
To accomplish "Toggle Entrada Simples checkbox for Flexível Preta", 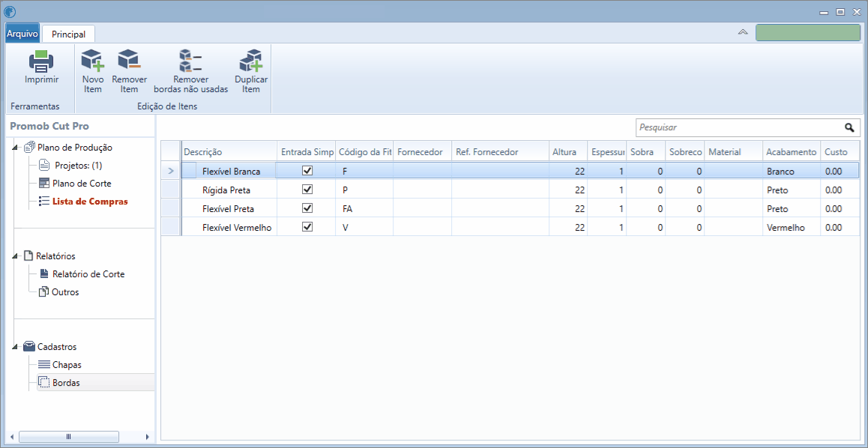I will tap(307, 208).
